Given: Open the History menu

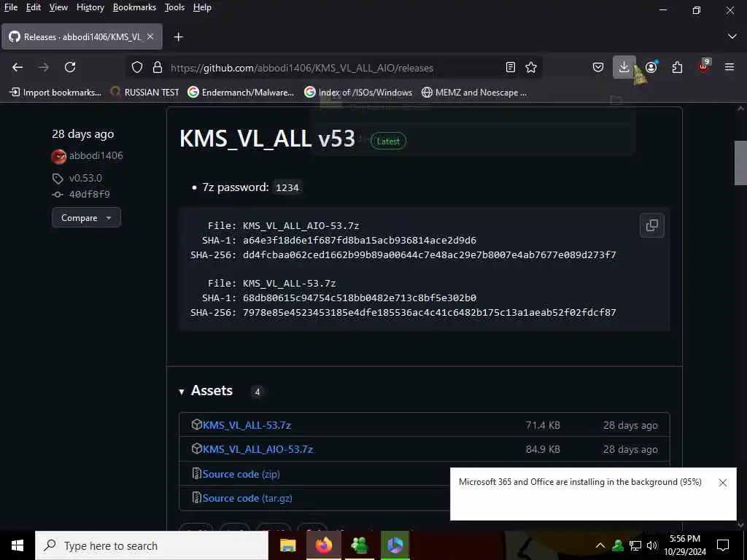Looking at the screenshot, I should 90,7.
